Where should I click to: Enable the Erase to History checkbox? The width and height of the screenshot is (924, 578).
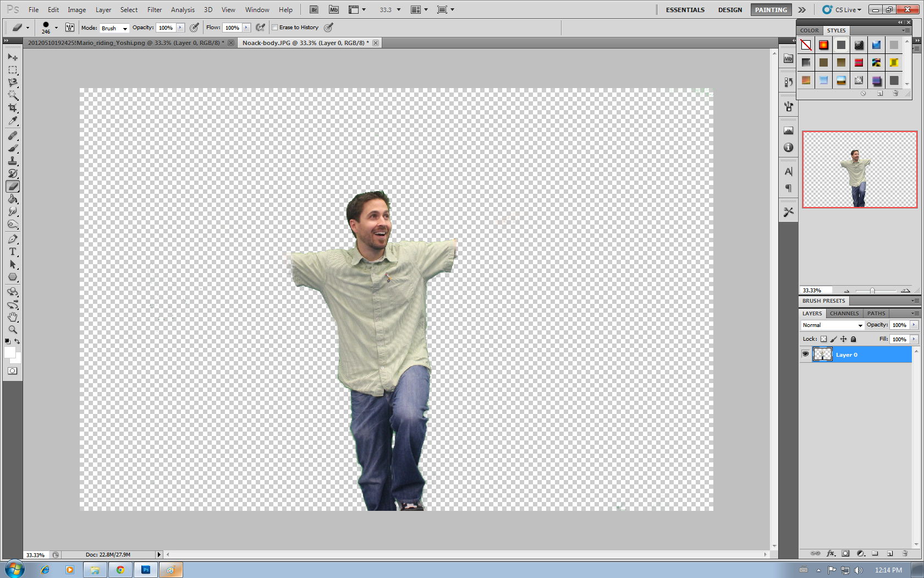tap(274, 28)
